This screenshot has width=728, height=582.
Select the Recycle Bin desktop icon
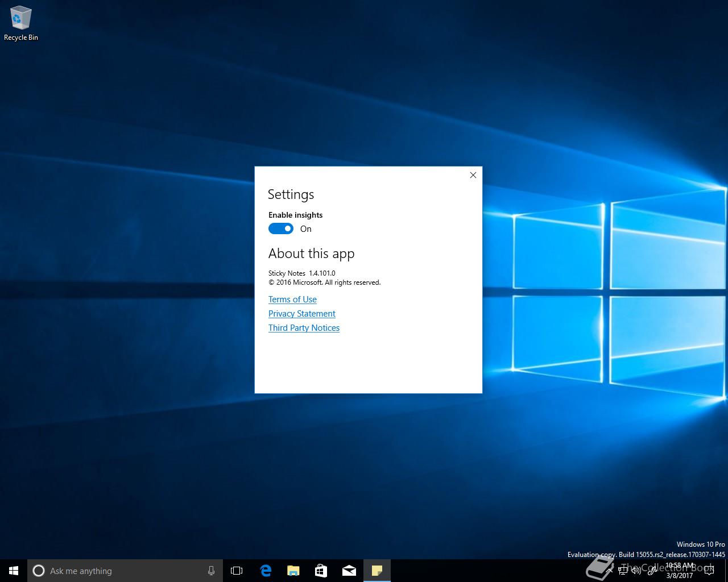click(x=21, y=23)
